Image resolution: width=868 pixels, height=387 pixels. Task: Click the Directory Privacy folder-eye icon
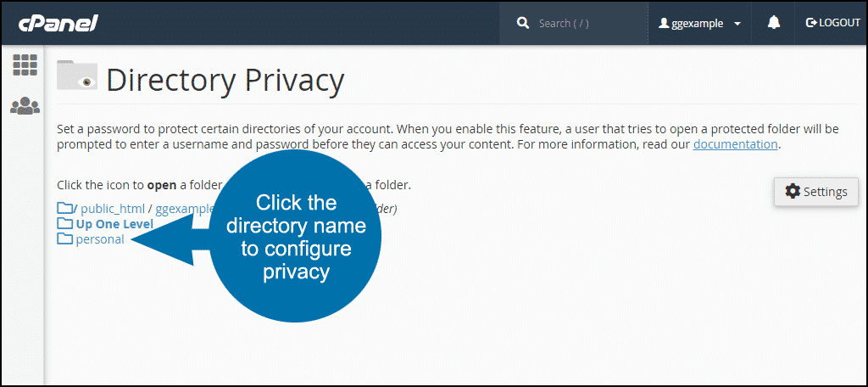click(77, 75)
